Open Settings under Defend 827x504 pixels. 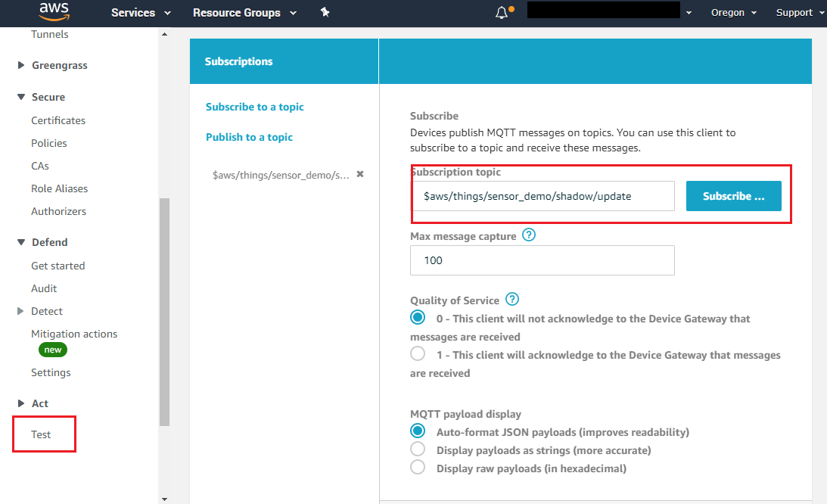(x=51, y=372)
